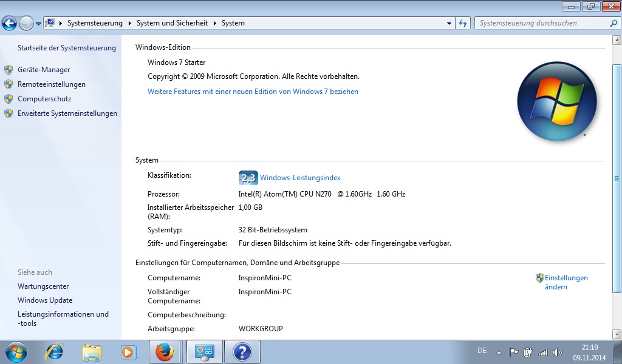This screenshot has height=364, width=622.
Task: Click the Windows Start orb
Action: tap(16, 352)
